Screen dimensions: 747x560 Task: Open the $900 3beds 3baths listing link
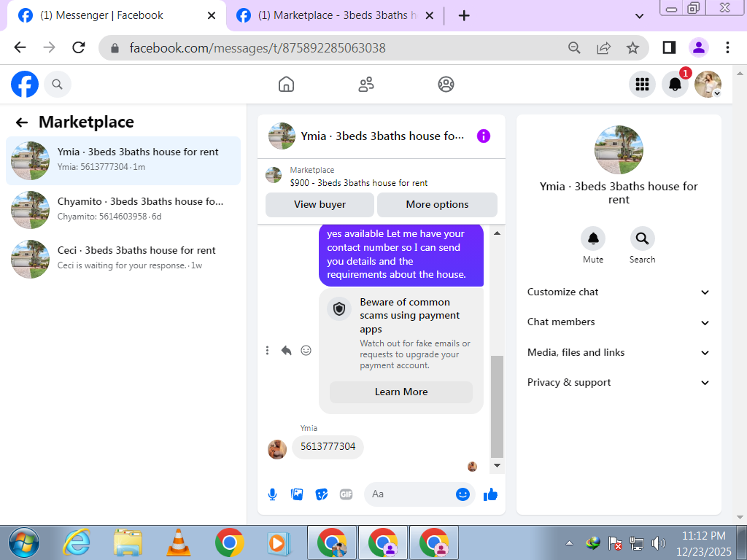(358, 183)
